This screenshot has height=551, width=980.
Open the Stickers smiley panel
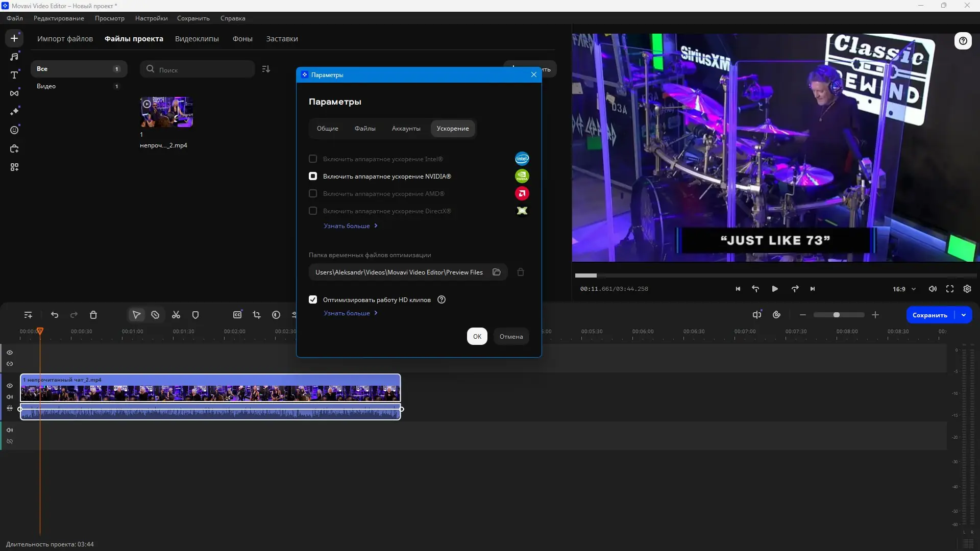(x=14, y=130)
